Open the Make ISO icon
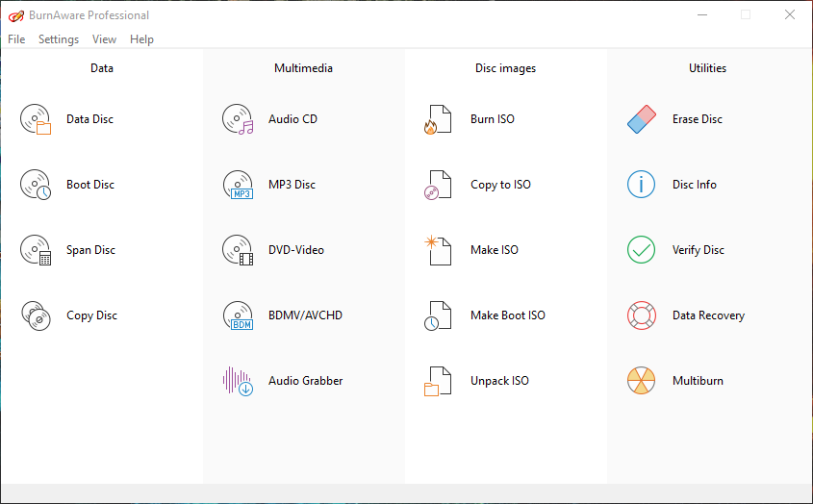 [x=438, y=250]
